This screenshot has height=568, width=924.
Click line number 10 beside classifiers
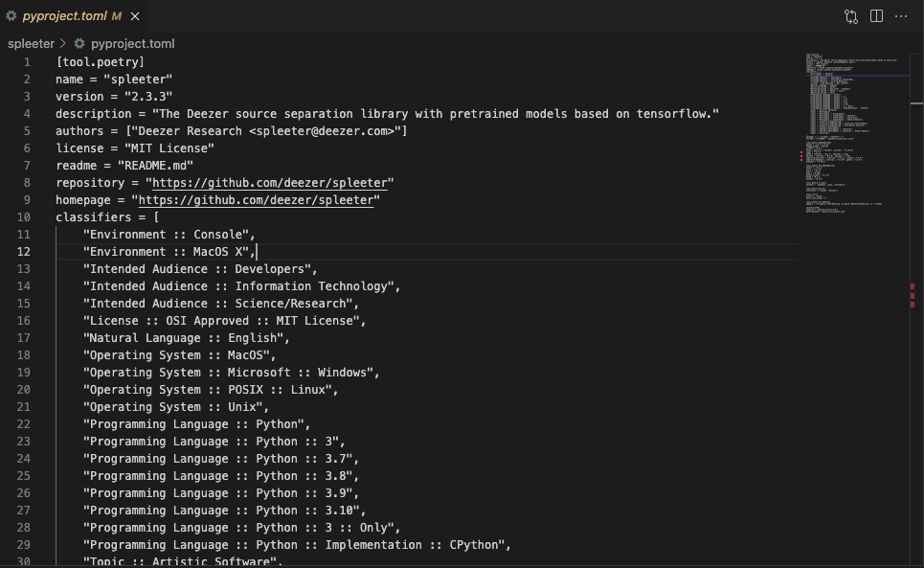[24, 216]
